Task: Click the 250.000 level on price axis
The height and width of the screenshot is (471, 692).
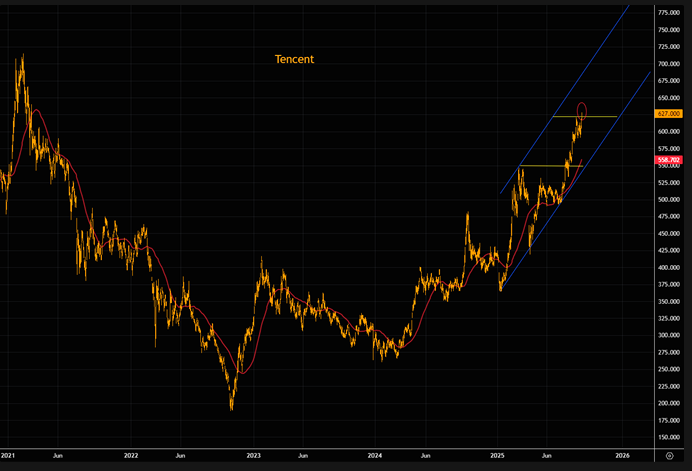Action: 669,369
